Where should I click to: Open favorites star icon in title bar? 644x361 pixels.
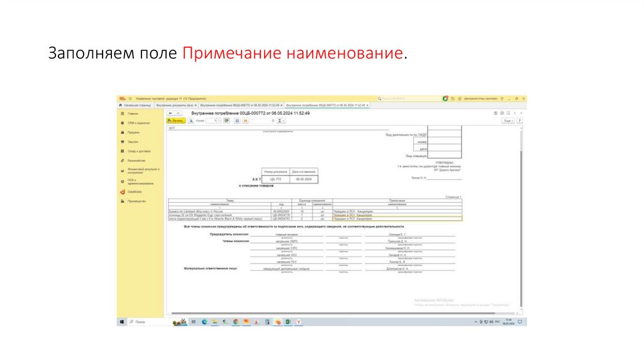[460, 99]
